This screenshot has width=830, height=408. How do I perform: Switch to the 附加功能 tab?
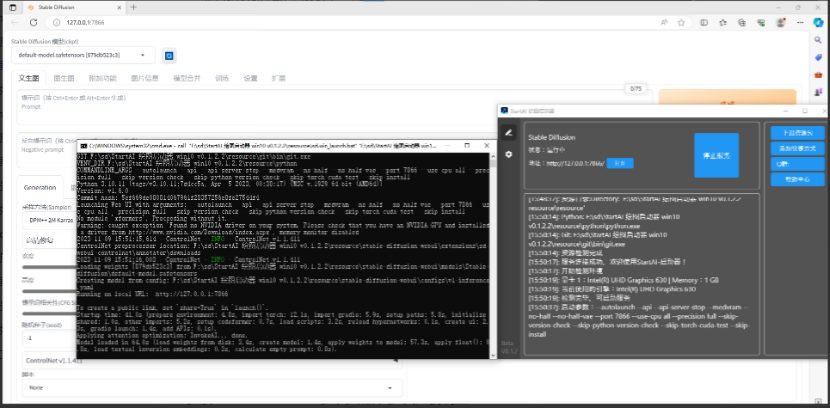102,78
